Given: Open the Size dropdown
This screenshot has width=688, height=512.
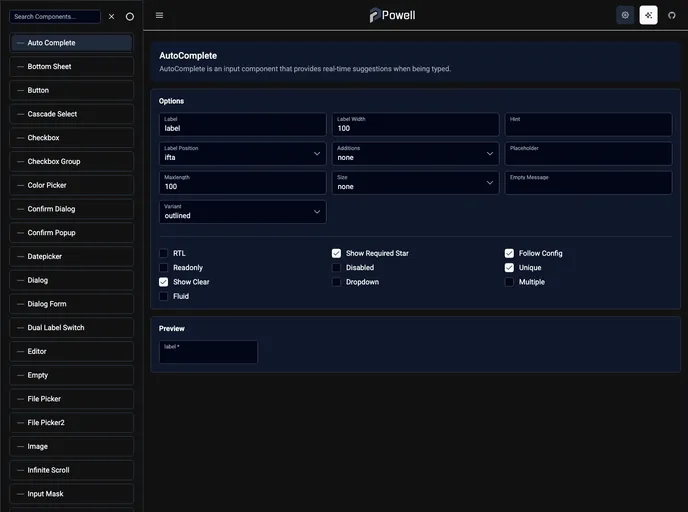Looking at the screenshot, I should click(x=416, y=183).
